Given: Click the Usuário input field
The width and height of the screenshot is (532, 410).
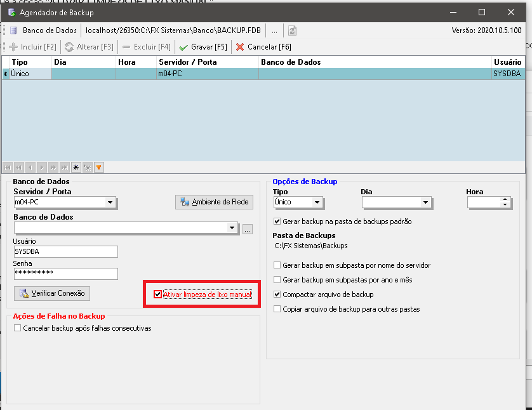Looking at the screenshot, I should 65,251.
